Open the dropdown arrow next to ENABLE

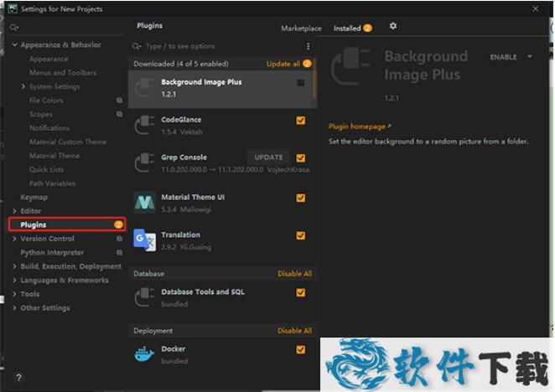click(x=530, y=57)
